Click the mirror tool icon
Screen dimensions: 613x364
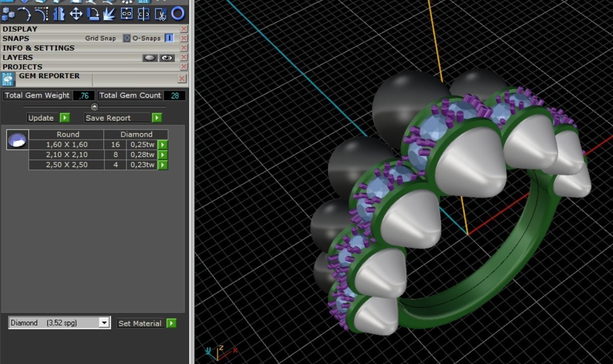click(59, 14)
